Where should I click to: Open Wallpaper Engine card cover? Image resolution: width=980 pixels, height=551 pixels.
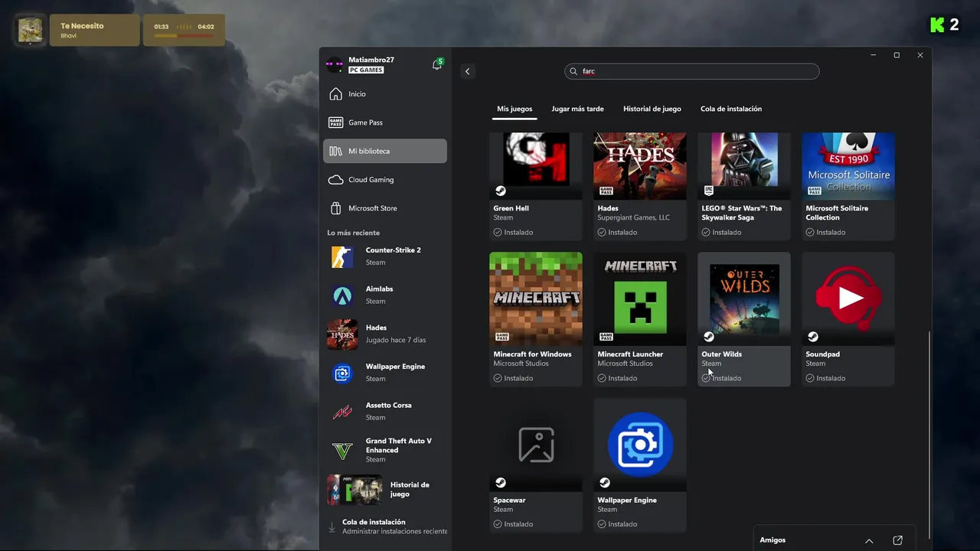(x=640, y=445)
